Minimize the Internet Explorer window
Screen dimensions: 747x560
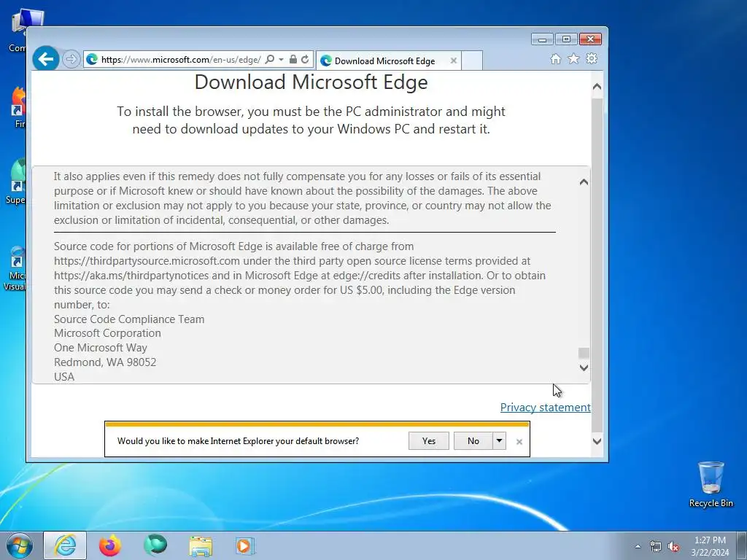[542, 39]
